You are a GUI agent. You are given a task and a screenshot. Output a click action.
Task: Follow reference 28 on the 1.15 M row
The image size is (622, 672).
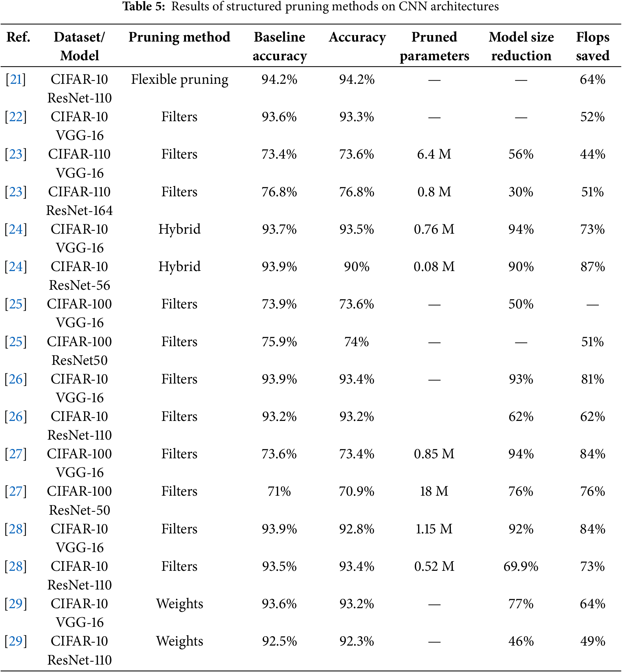coord(16,529)
